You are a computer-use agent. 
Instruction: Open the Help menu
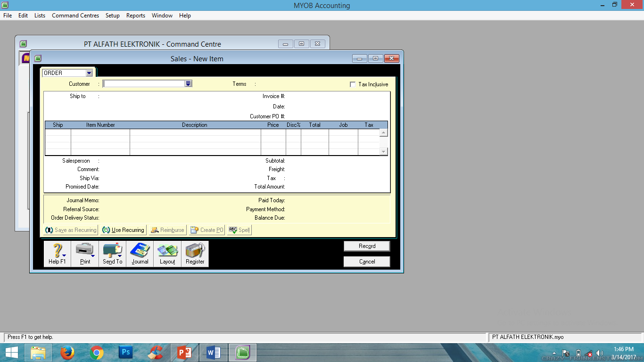185,16
